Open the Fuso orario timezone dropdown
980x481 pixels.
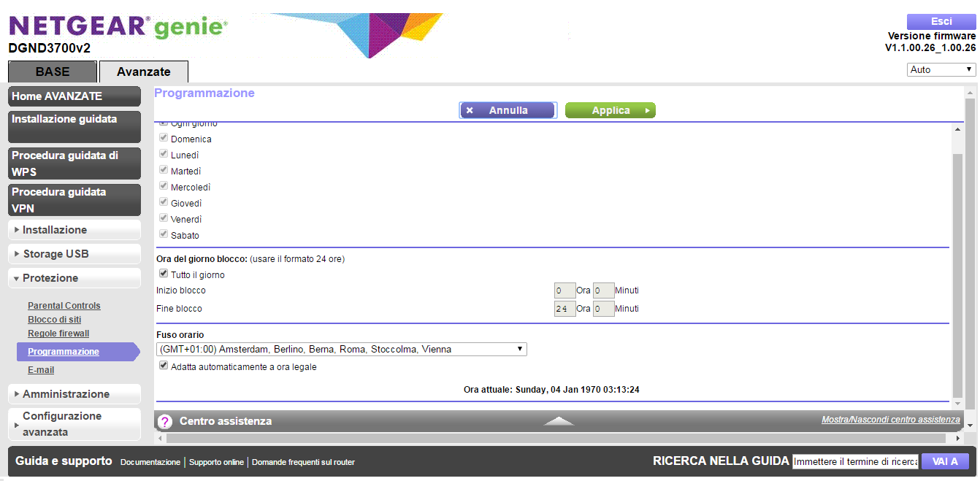[340, 349]
